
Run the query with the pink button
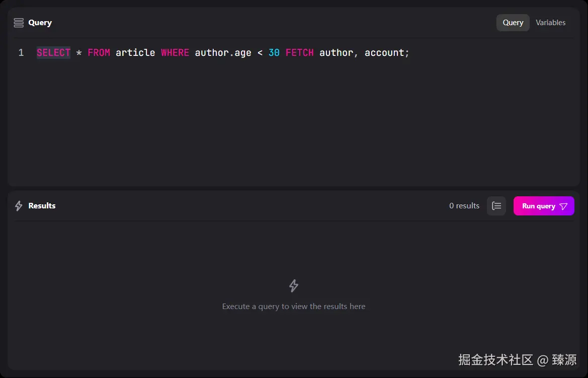click(x=544, y=206)
